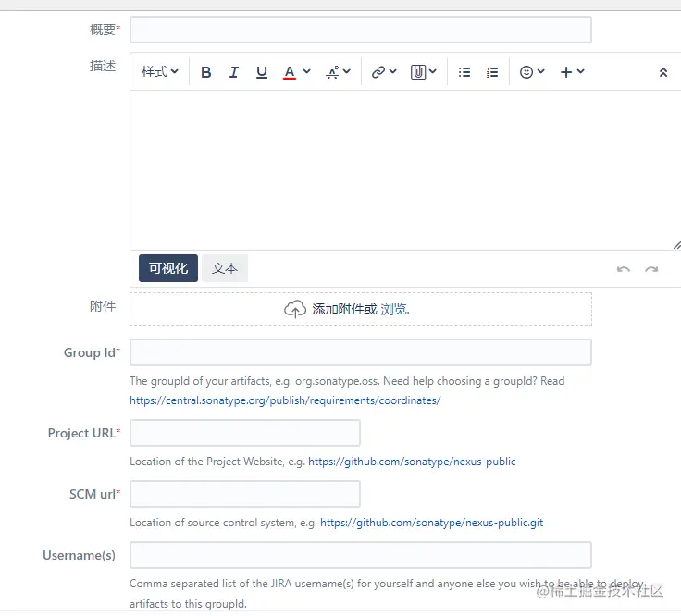The width and height of the screenshot is (681, 616).
Task: Insert a bulleted list
Action: pos(464,72)
